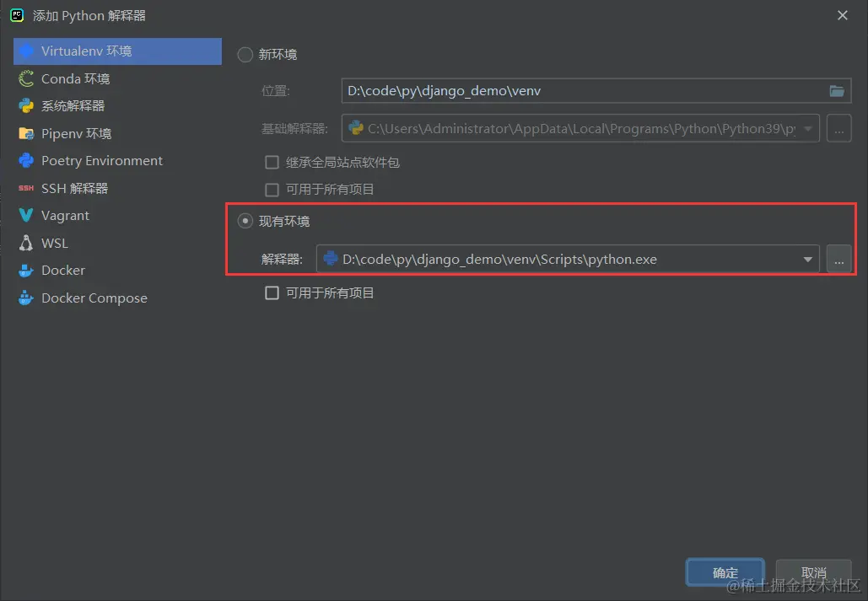The height and width of the screenshot is (601, 868).
Task: Click the 确定 button
Action: tap(725, 572)
